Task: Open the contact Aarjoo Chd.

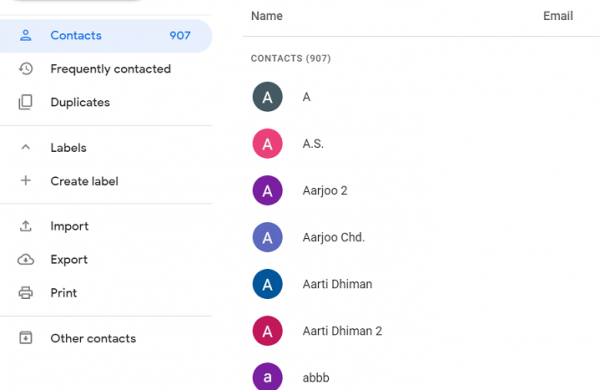Action: (334, 237)
